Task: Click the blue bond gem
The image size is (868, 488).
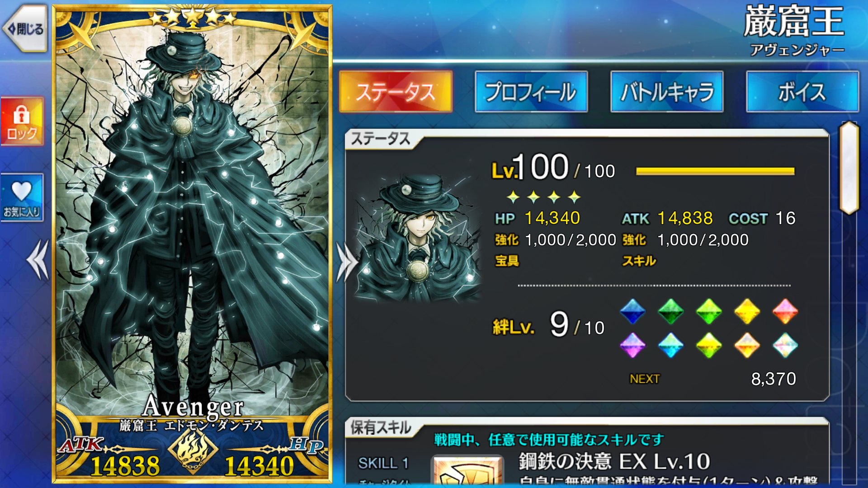Action: click(632, 311)
